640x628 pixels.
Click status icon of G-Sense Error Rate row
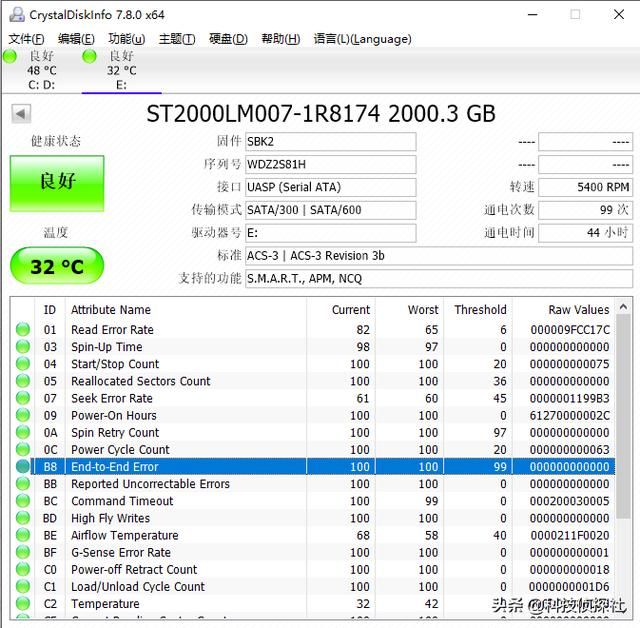pos(23,552)
